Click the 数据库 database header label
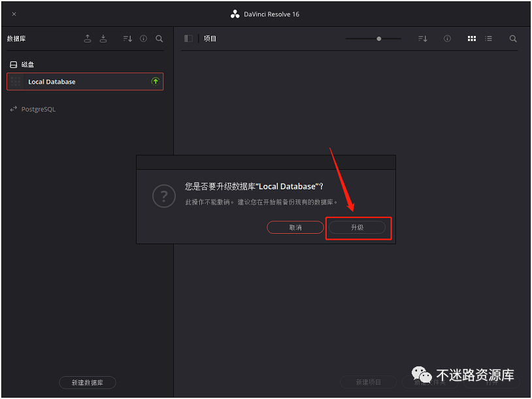532x399 pixels. 16,39
